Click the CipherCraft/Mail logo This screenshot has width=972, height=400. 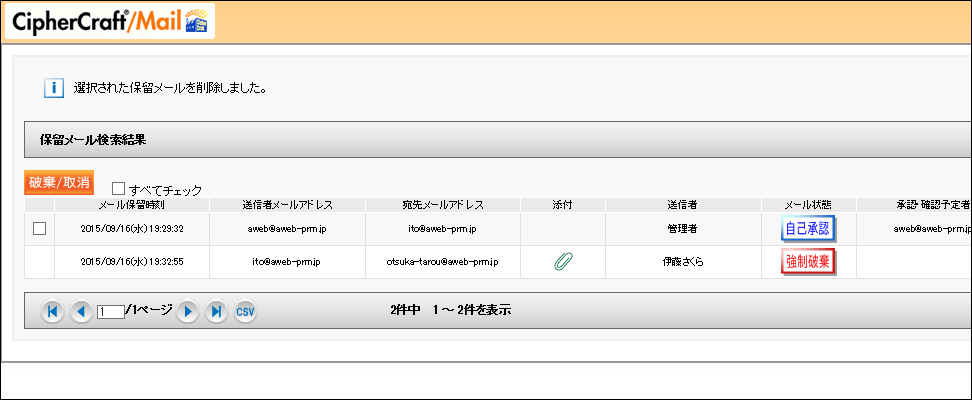108,22
